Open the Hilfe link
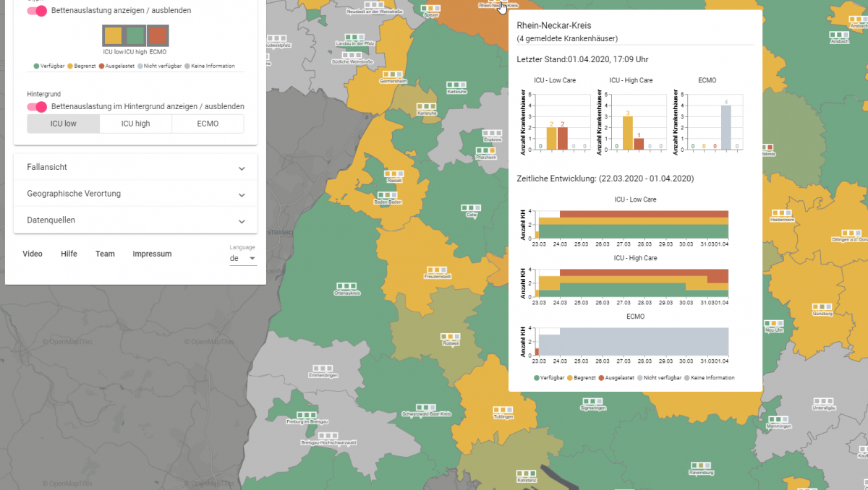 [69, 254]
